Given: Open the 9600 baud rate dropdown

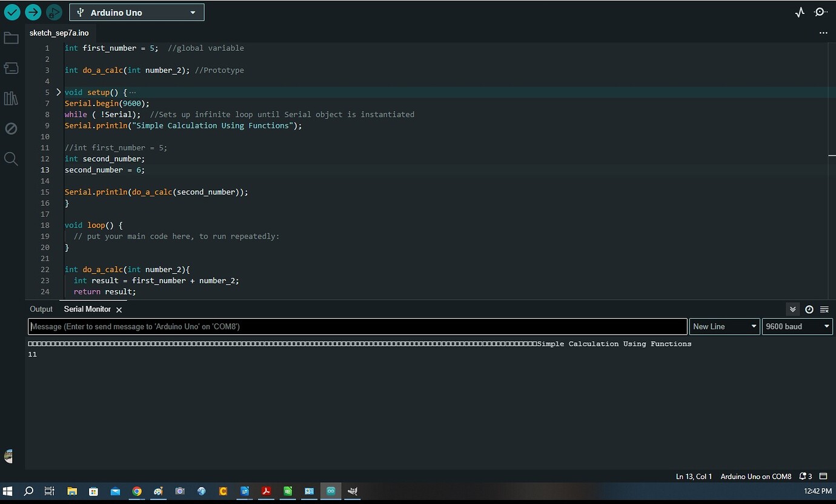Looking at the screenshot, I should (797, 326).
